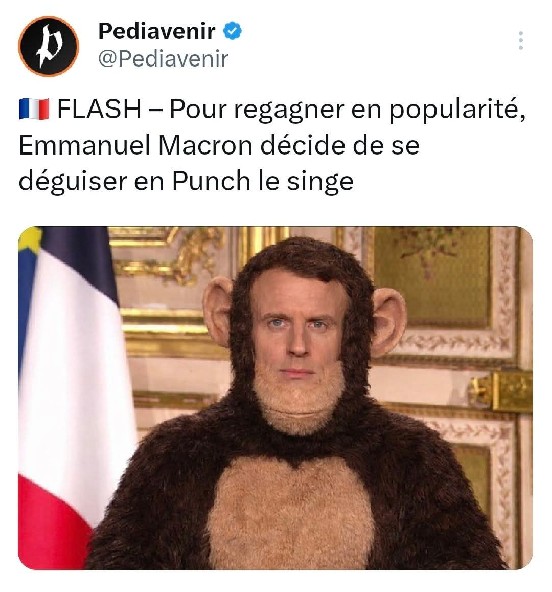Click the costume's left ear in photo
Viewport: 552px width, 592px height.
(x=218, y=311)
